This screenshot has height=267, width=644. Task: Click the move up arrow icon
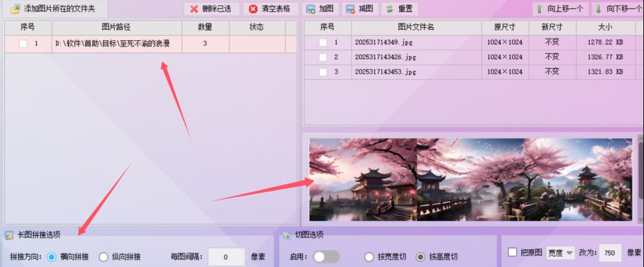(539, 9)
